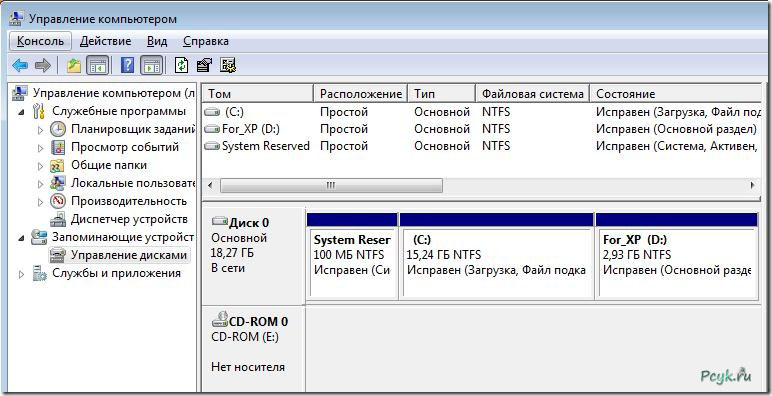Click the Производительность icon

(x=58, y=201)
